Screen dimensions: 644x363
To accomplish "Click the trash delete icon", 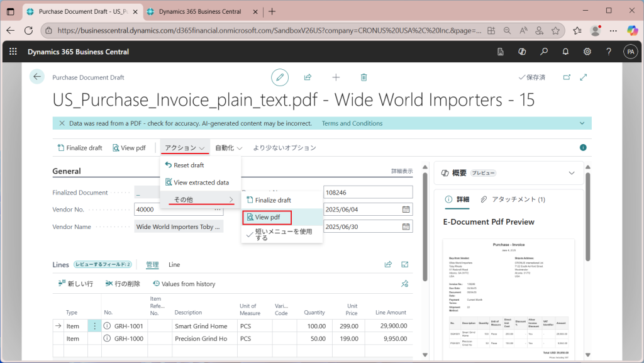I will click(364, 77).
